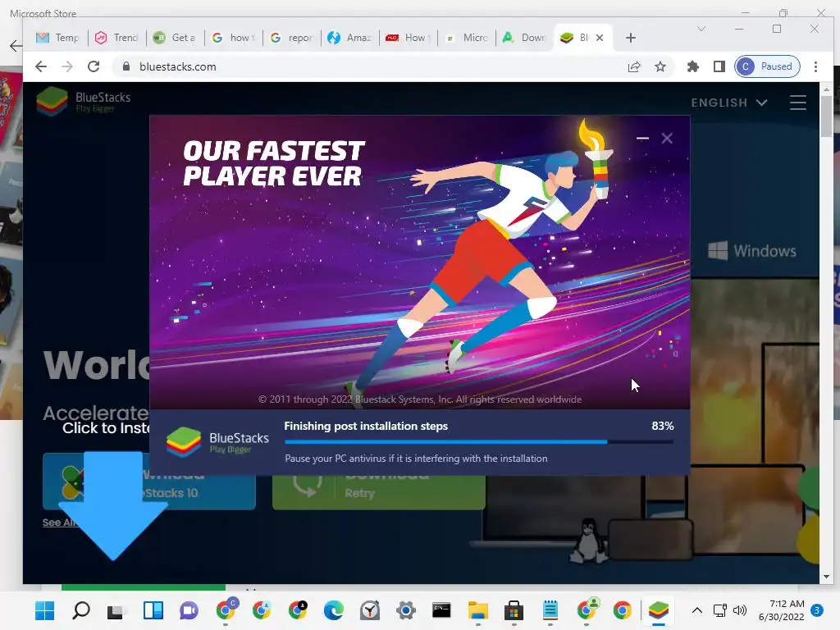Open the clock showing 7:12 AM
This screenshot has height=630, width=840.
(781, 610)
